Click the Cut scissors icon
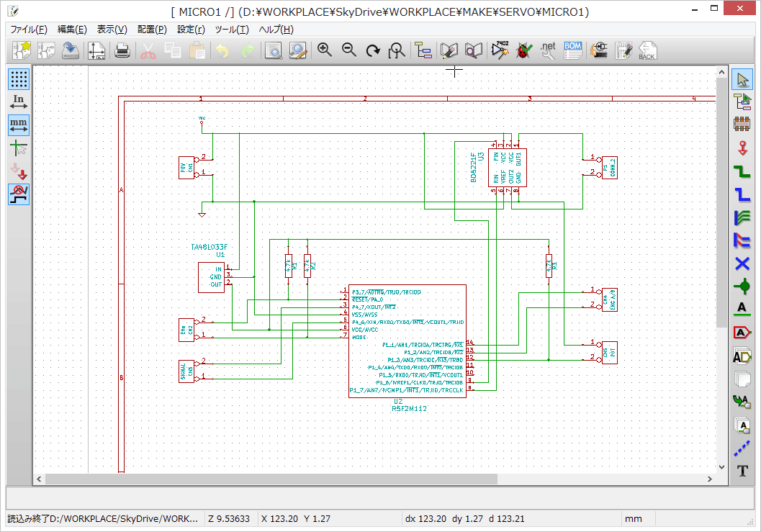Screen dimensions: 761x532 pyautogui.click(x=148, y=50)
